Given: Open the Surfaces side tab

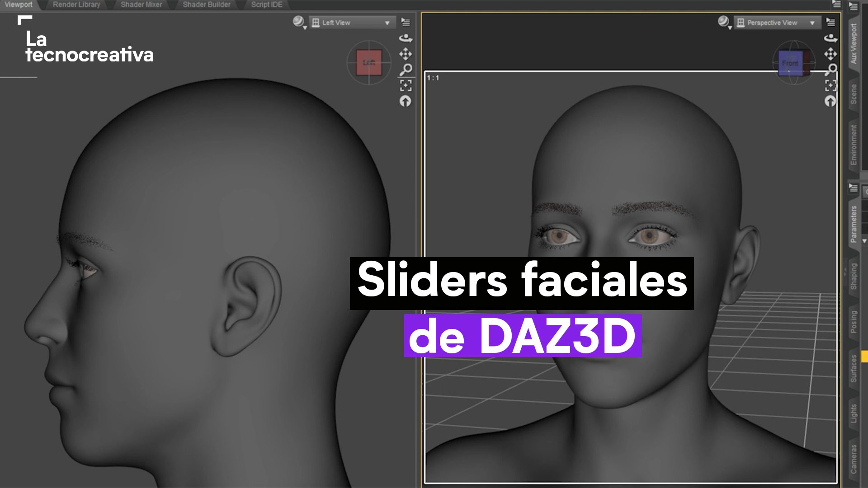Looking at the screenshot, I should point(853,368).
